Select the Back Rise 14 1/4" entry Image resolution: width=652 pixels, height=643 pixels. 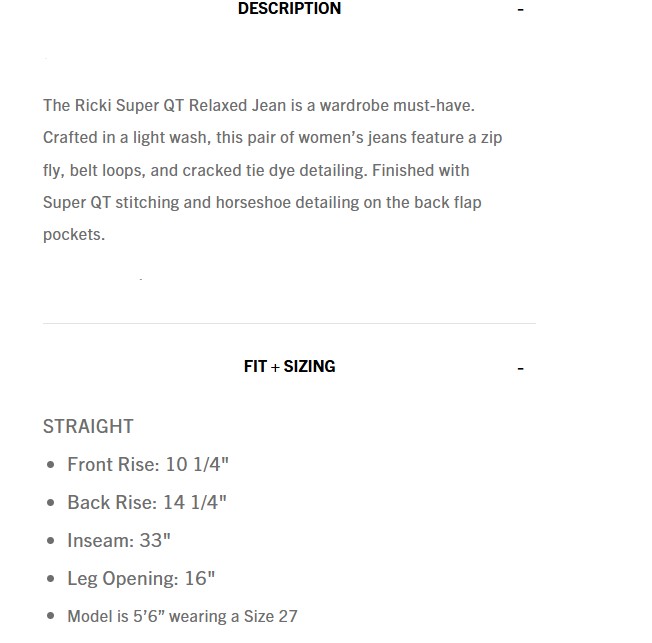[147, 502]
